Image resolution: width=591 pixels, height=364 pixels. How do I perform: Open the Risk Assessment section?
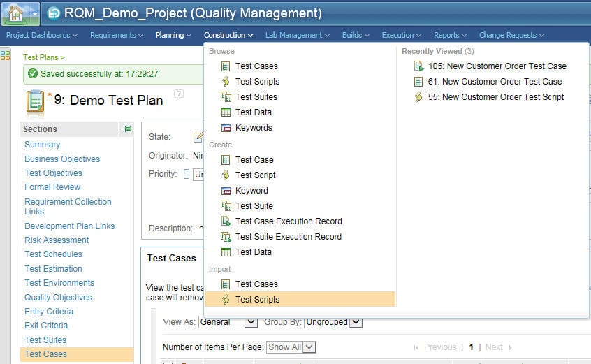[x=57, y=240]
